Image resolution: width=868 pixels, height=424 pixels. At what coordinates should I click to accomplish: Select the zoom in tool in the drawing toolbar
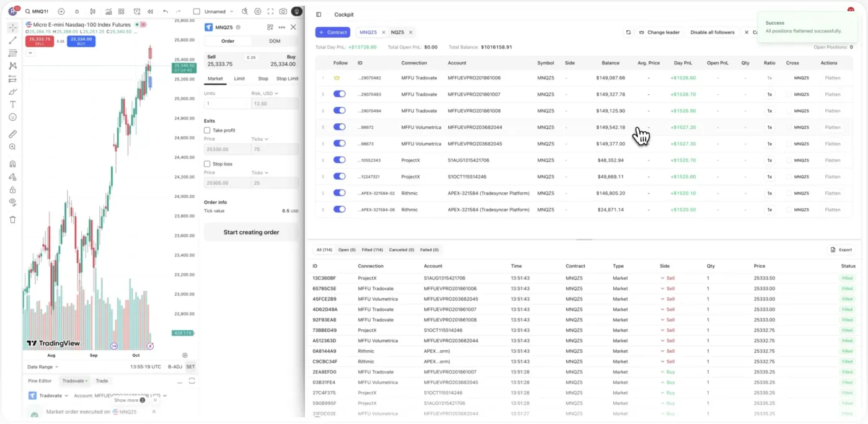[12, 147]
